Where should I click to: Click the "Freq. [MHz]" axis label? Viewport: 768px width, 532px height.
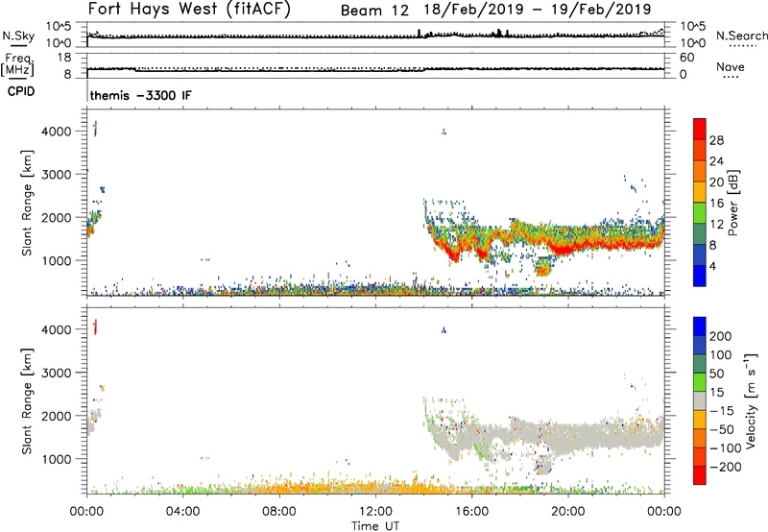[17, 64]
